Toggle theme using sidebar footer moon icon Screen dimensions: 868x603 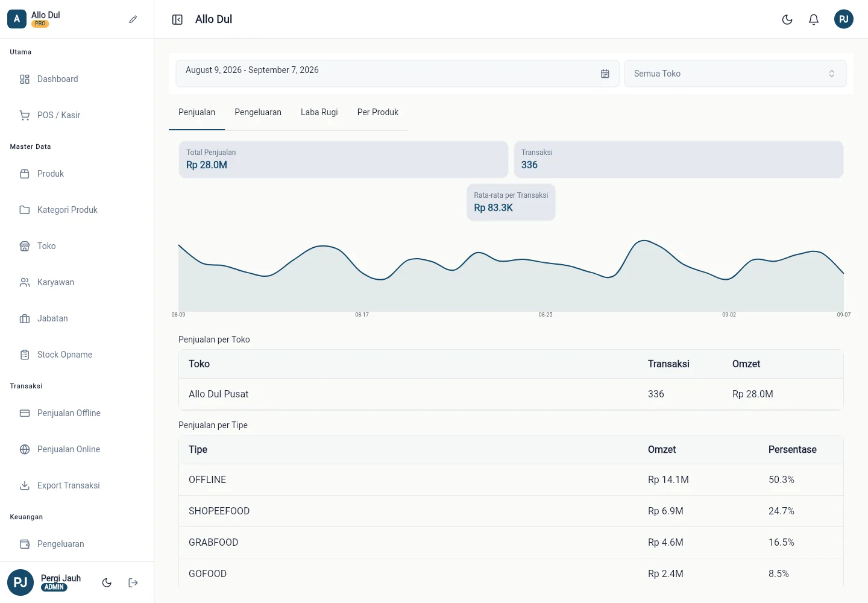107,582
